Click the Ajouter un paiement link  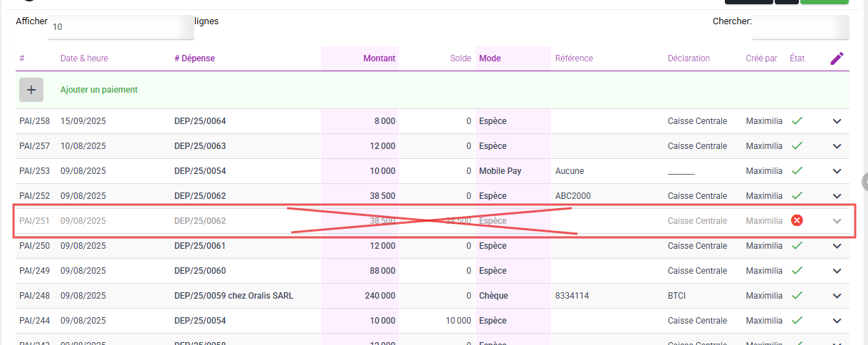click(99, 90)
